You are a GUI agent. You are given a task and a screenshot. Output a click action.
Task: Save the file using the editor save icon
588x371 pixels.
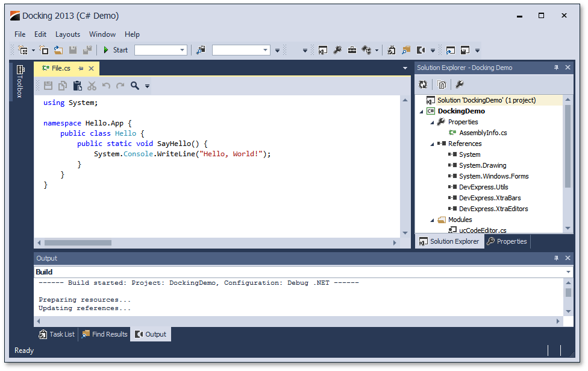click(48, 86)
